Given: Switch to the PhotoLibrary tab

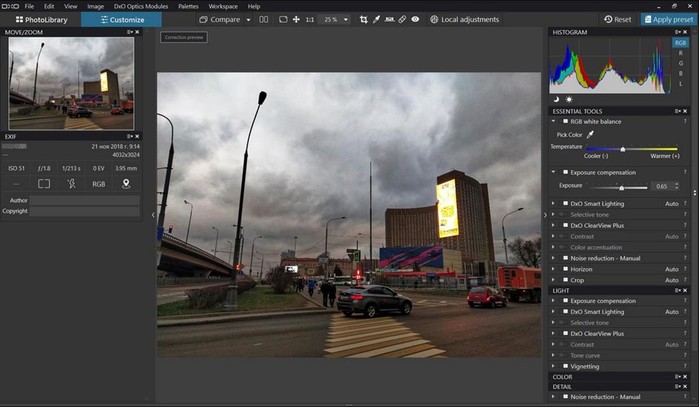Looking at the screenshot, I should tap(40, 19).
